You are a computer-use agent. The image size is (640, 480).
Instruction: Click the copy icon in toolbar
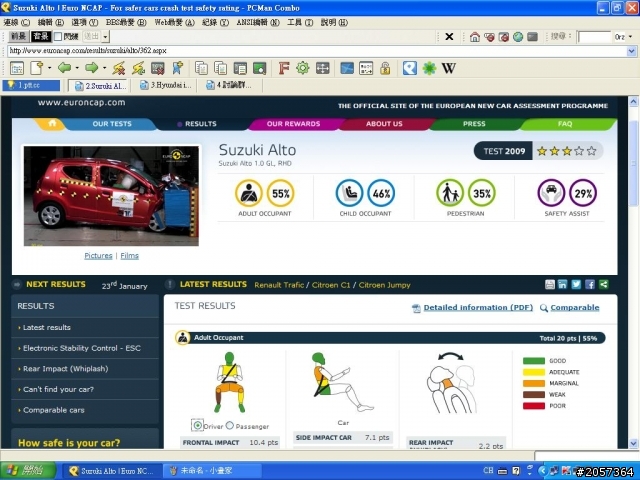pos(201,68)
